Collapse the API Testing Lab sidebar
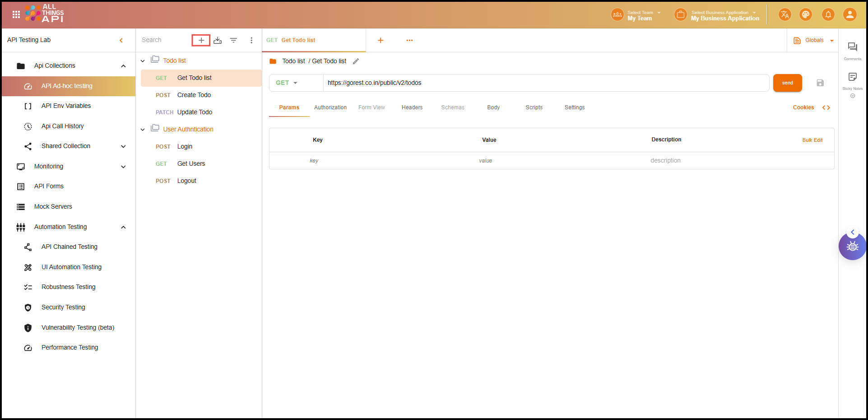 point(121,40)
